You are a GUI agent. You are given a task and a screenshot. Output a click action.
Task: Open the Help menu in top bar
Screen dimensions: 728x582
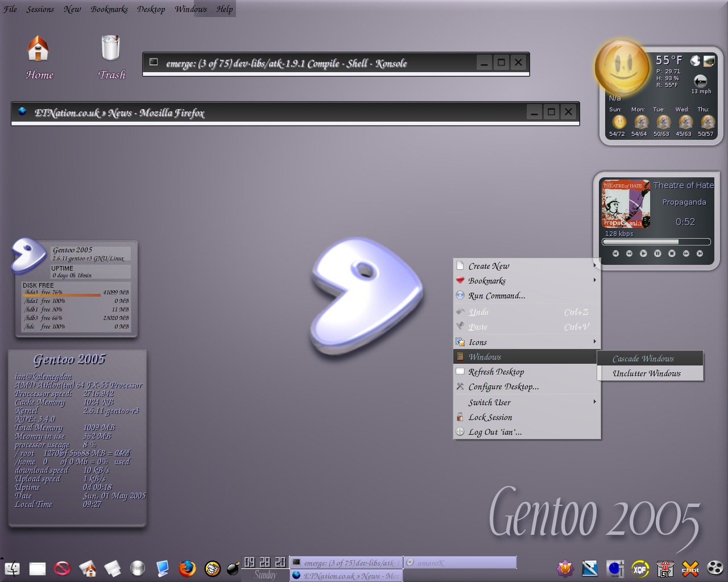pyautogui.click(x=224, y=9)
